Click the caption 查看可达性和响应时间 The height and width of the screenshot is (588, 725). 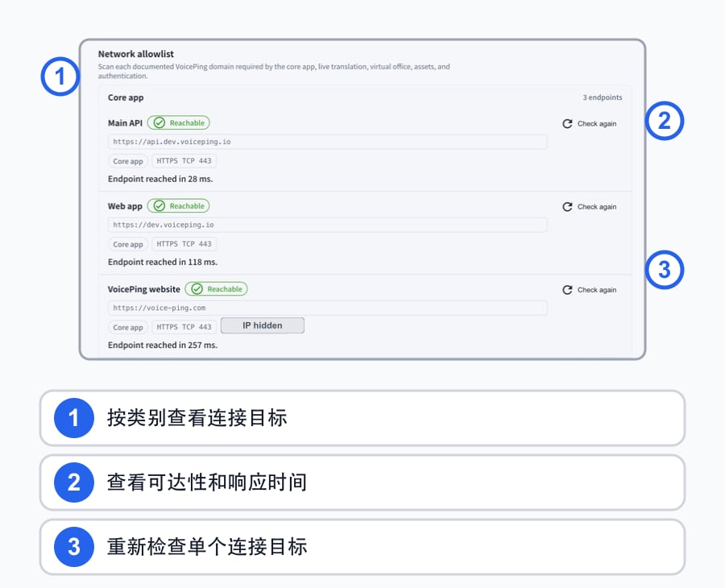(207, 482)
